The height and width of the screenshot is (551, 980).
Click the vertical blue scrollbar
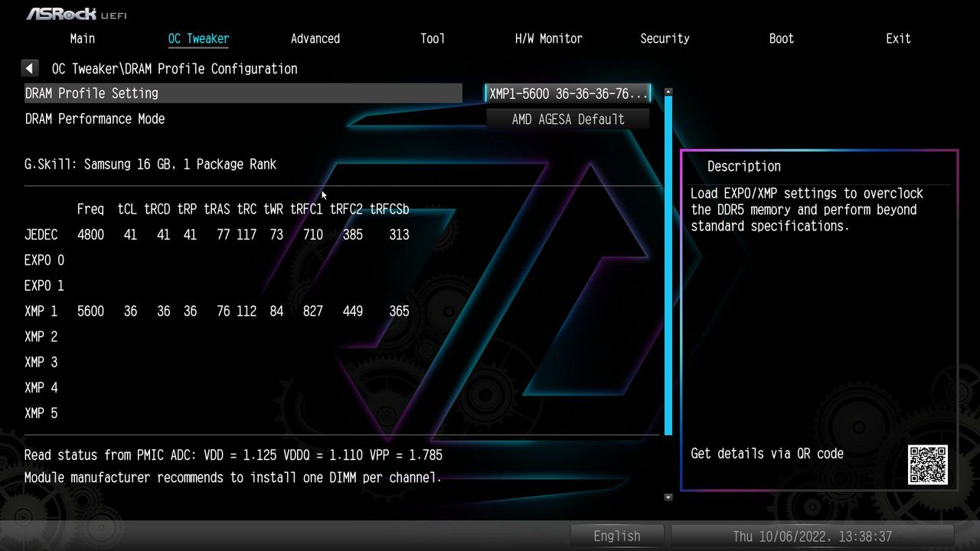[x=668, y=266]
